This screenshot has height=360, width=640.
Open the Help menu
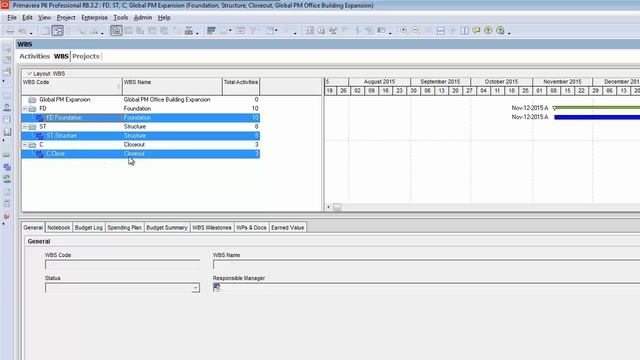point(164,18)
